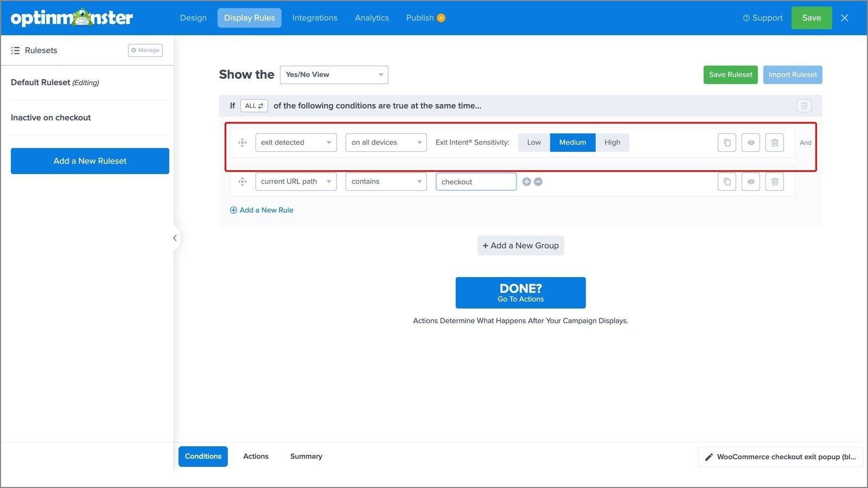Viewport: 868px width, 488px height.
Task: Delete the current URL path rule
Action: point(775,182)
